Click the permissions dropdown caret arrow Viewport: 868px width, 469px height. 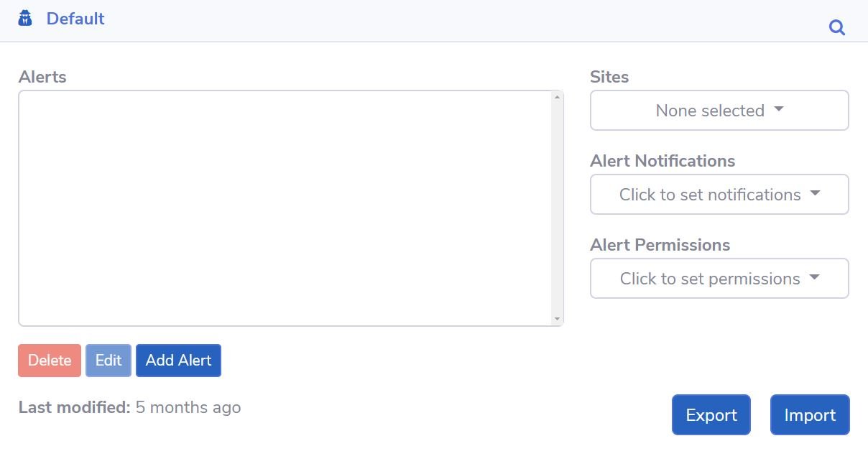(x=814, y=277)
